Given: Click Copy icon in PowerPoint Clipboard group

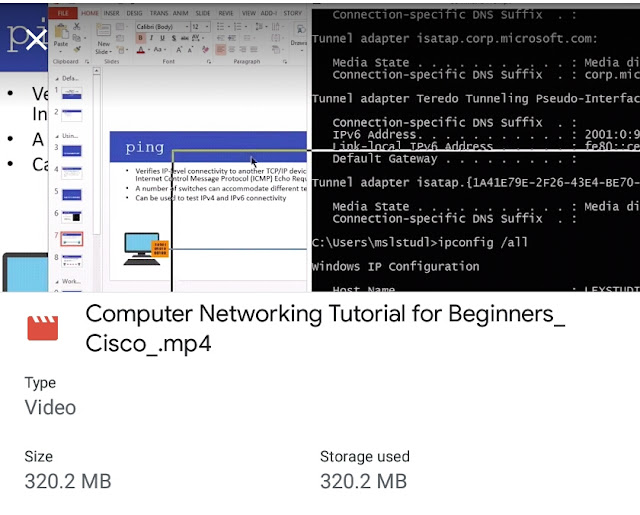Looking at the screenshot, I should (76, 38).
